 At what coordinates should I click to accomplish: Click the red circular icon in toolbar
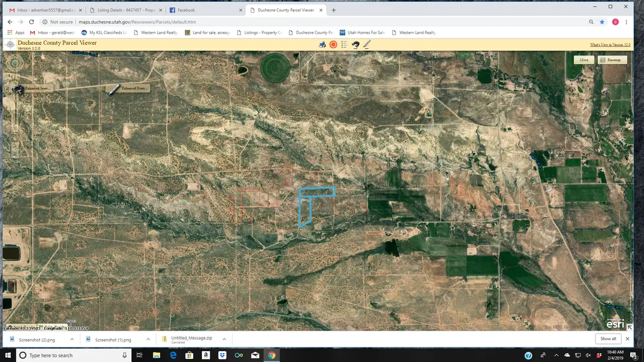(333, 45)
